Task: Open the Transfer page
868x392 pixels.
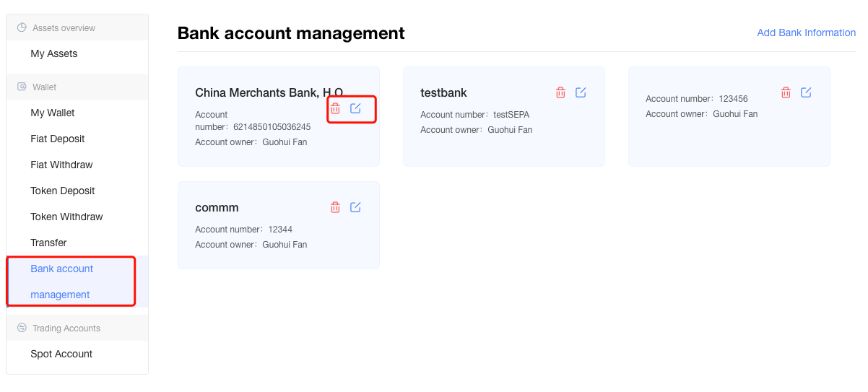Action: coord(48,243)
